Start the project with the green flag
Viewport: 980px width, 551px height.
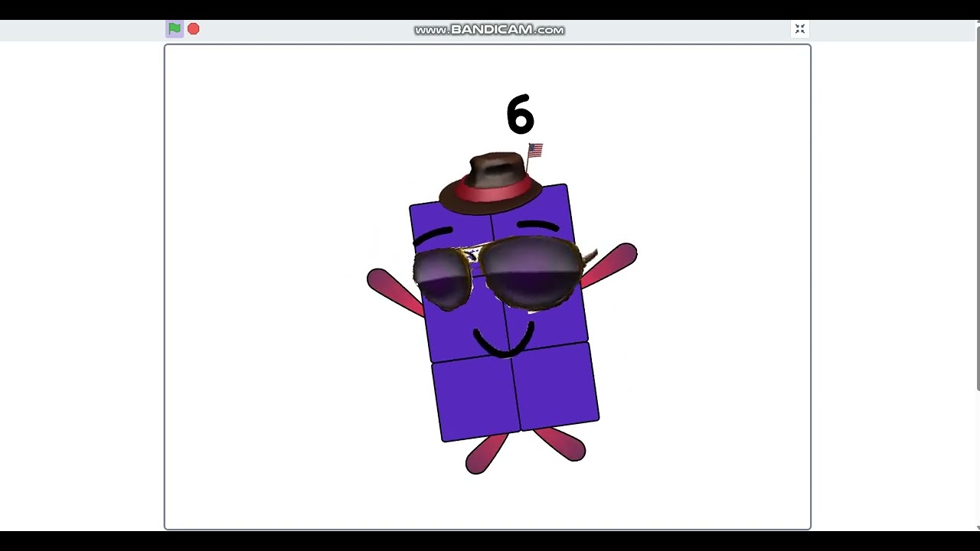click(x=175, y=29)
